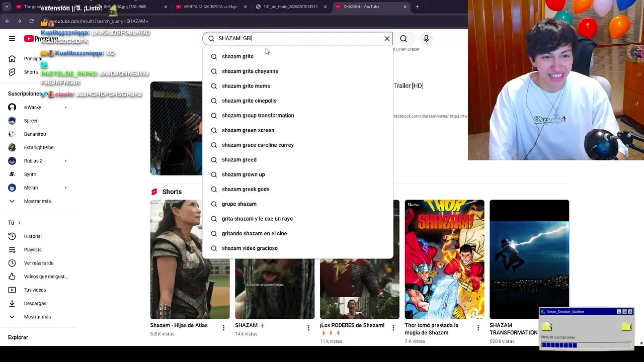
Task: Select suggestion 'shazam grito meme'
Action: pos(297,86)
